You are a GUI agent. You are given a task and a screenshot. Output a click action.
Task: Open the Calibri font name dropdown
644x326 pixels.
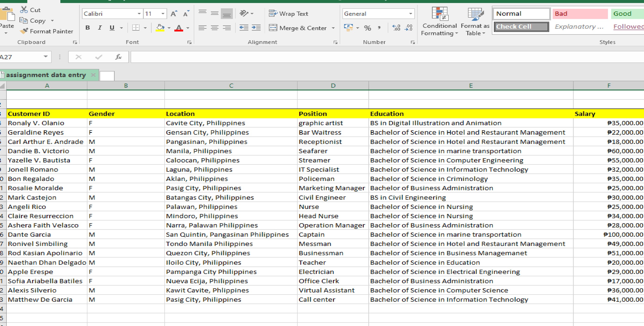click(139, 14)
